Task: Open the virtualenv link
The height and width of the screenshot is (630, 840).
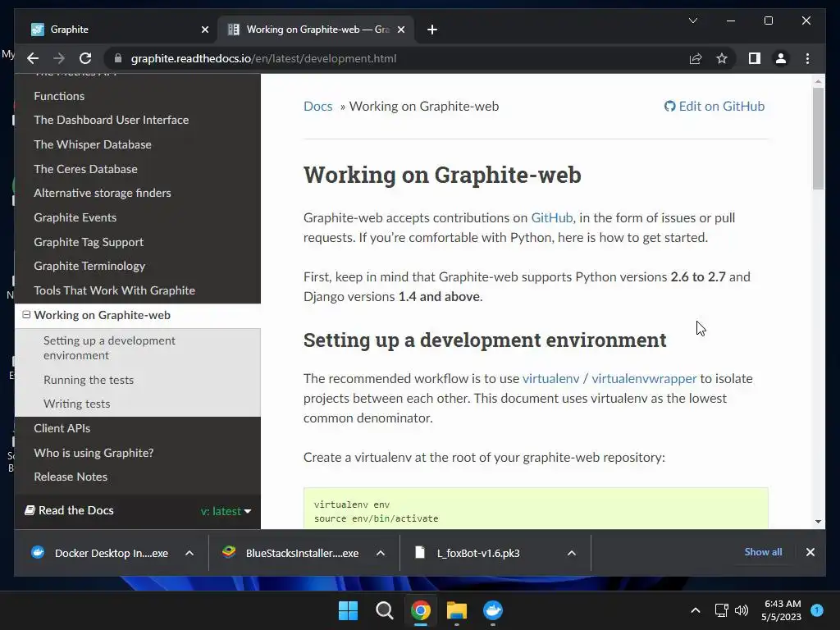Action: [x=550, y=379]
